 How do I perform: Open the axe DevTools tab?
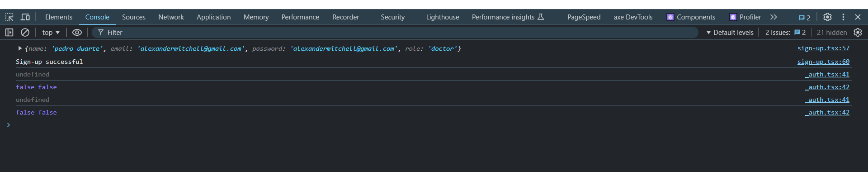[633, 17]
